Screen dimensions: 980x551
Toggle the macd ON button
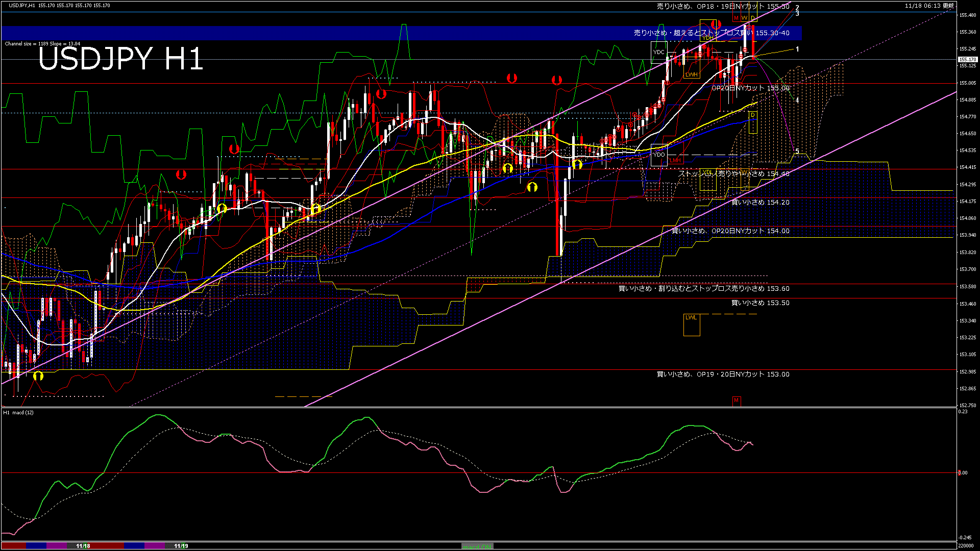[x=477, y=546]
